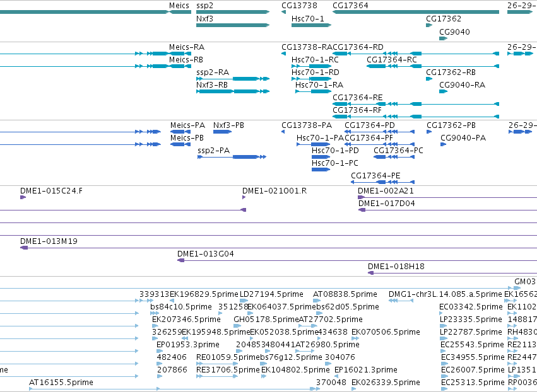Click the EK026339.5prime EST label
Screen dimensions: 537x392
386,383
